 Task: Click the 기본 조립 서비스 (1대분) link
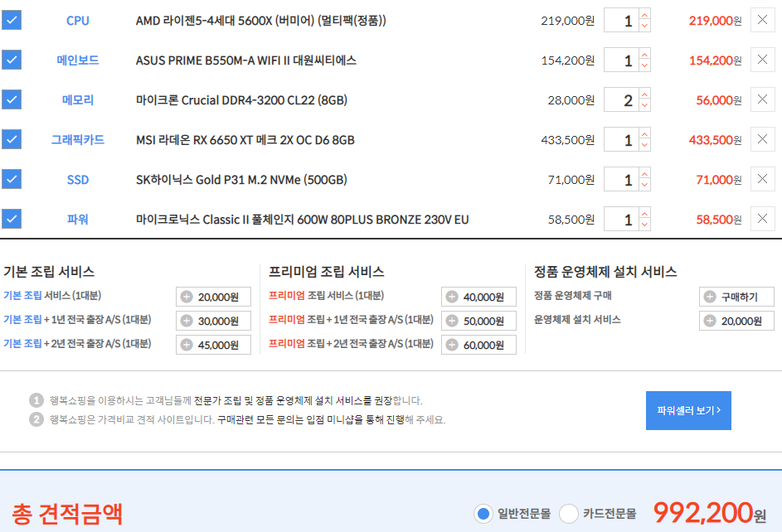click(x=52, y=295)
